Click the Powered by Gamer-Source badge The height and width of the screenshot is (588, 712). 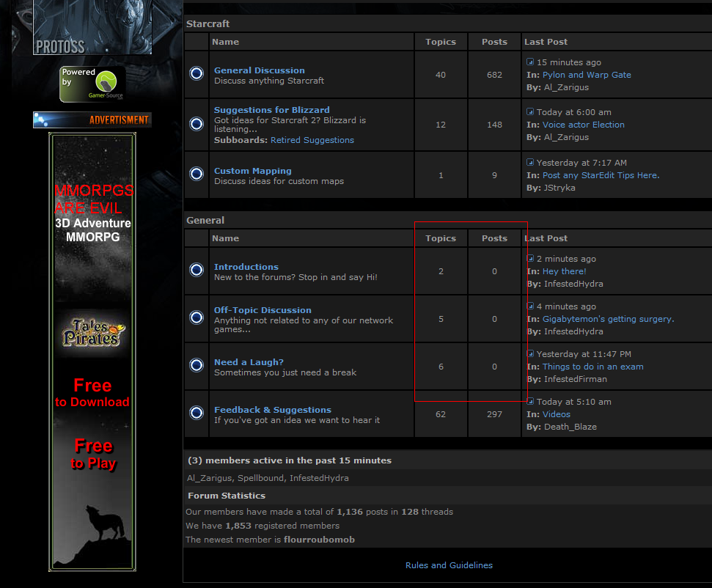(92, 84)
